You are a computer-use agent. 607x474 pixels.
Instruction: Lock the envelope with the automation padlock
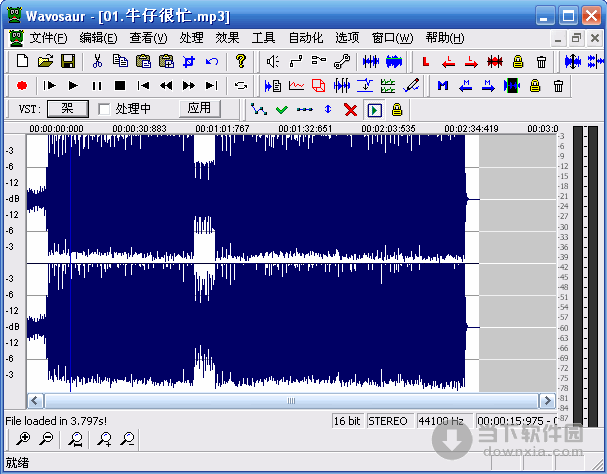(x=397, y=110)
